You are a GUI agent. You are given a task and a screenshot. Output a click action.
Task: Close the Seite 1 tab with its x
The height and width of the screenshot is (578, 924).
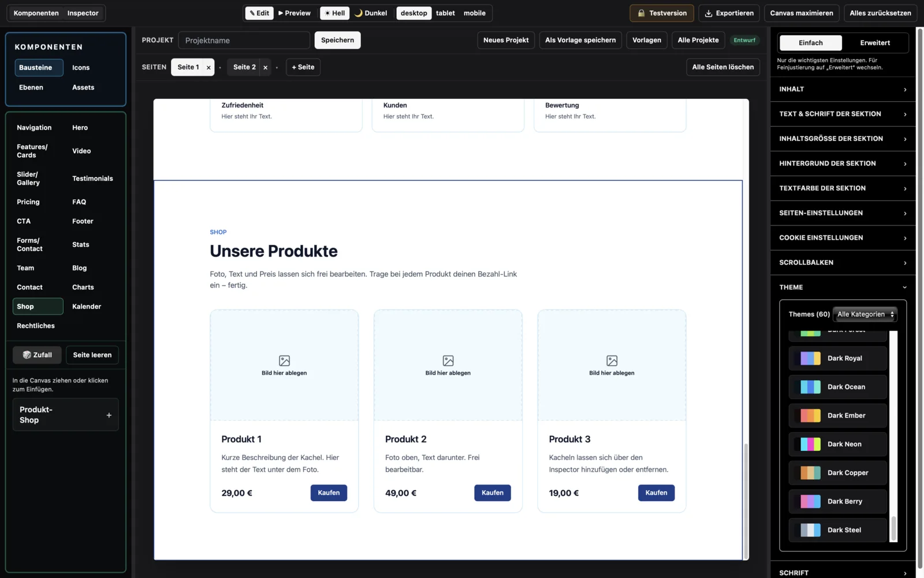pos(208,68)
